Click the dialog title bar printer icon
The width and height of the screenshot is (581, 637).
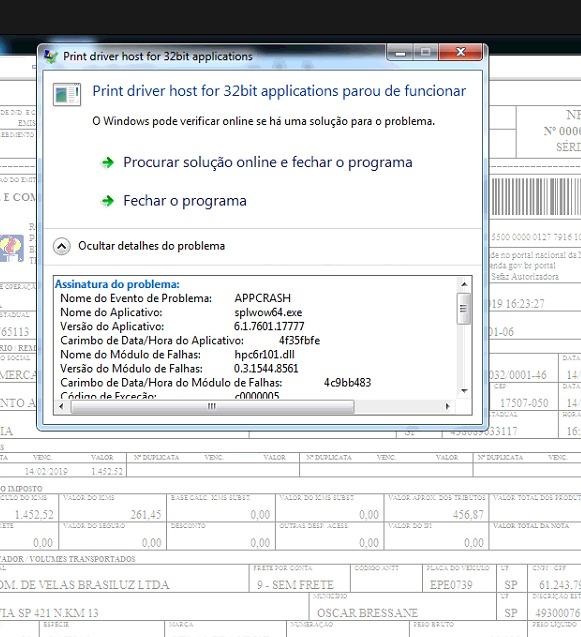pyautogui.click(x=51, y=56)
